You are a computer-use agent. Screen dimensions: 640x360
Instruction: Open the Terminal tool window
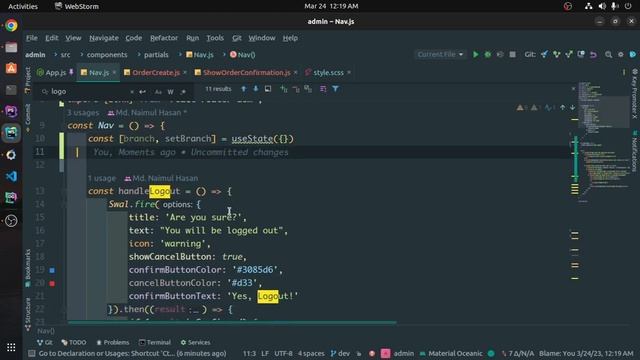[155, 342]
